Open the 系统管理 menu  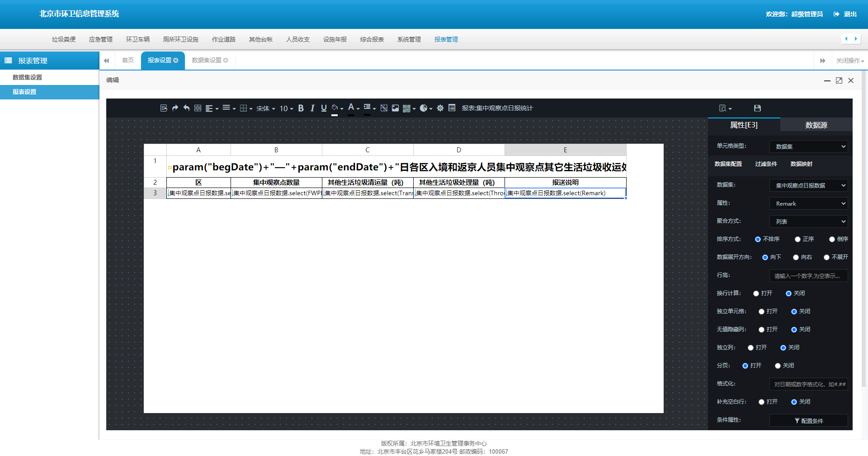click(x=409, y=39)
